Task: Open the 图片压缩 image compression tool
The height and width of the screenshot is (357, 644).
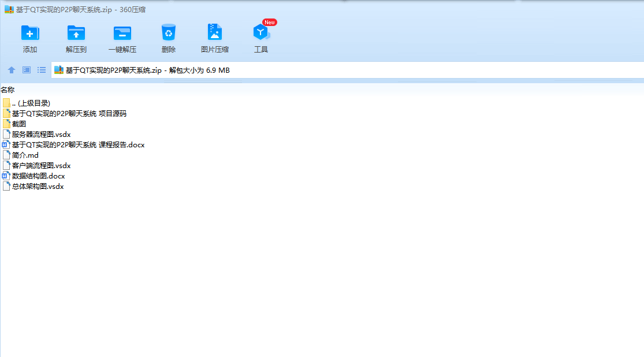Action: [214, 32]
